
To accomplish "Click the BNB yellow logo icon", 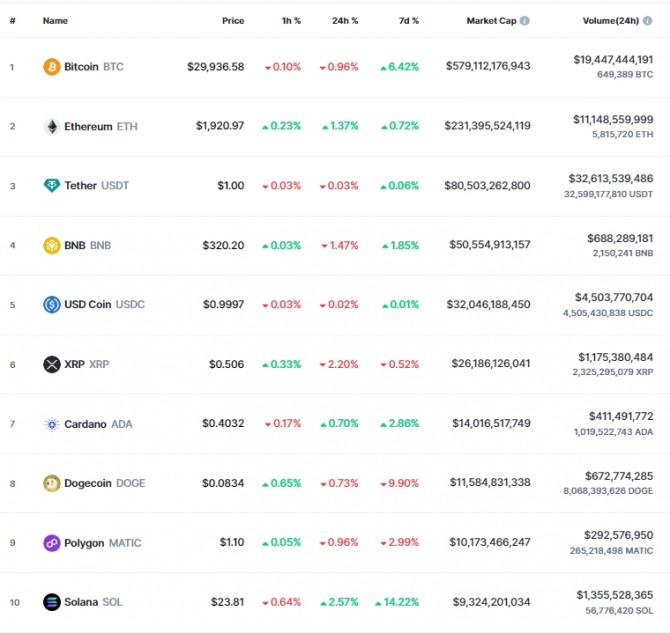I will 51,245.
